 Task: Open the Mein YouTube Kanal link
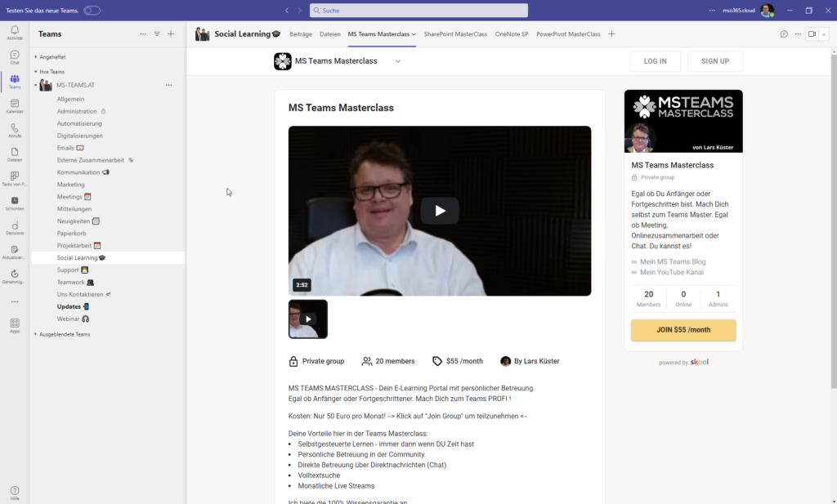click(x=672, y=272)
